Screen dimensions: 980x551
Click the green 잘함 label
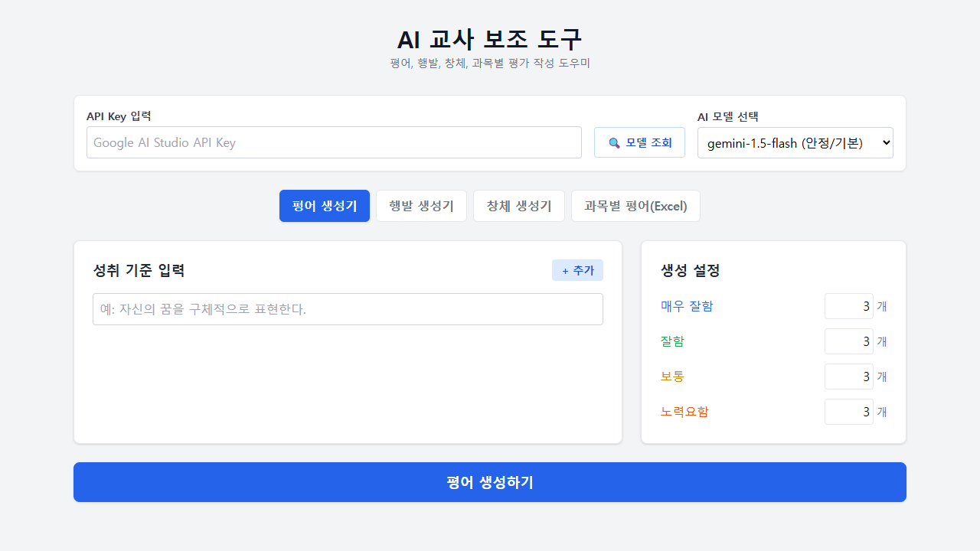672,341
